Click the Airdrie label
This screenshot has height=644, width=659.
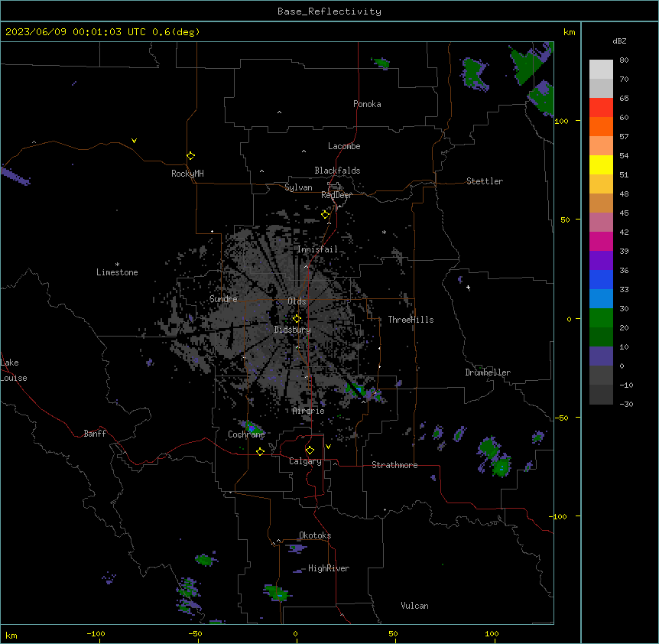pos(309,411)
